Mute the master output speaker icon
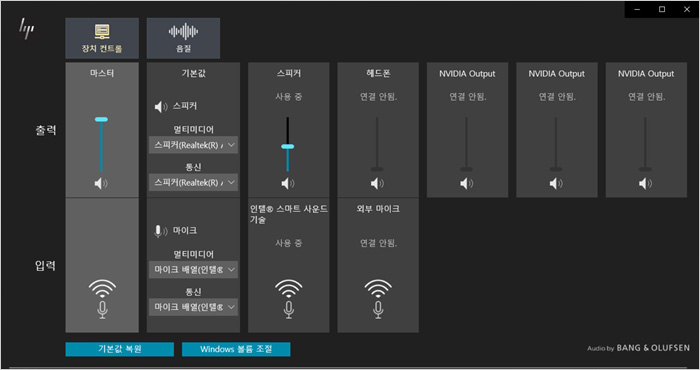Viewport: 700px width, 370px height. 101,183
